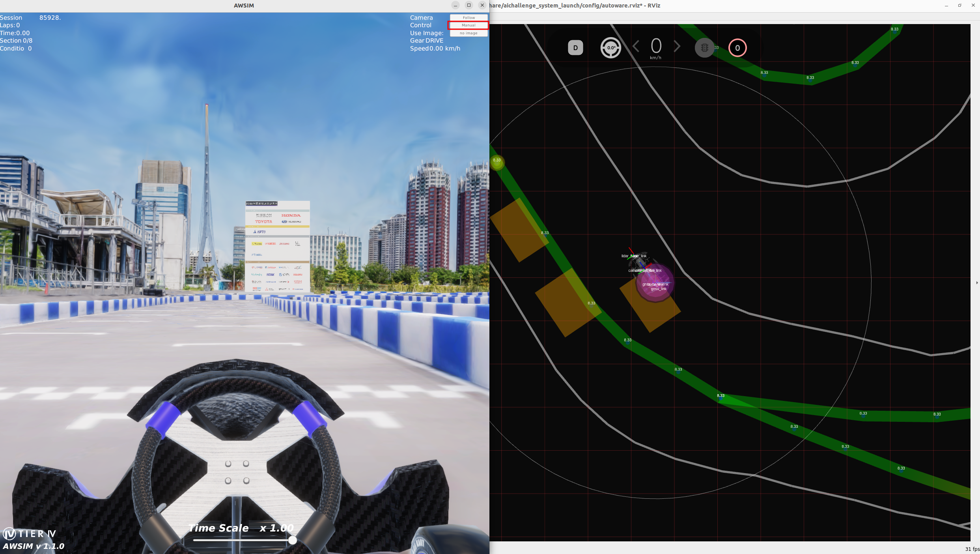Viewport: 980px width, 554px height.
Task: Click the Time Scale slider handle
Action: pyautogui.click(x=292, y=540)
